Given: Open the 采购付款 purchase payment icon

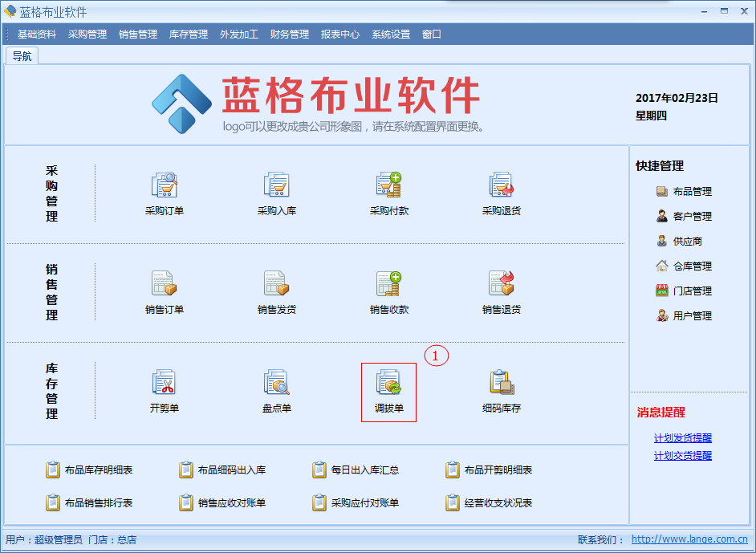Looking at the screenshot, I should coord(389,185).
